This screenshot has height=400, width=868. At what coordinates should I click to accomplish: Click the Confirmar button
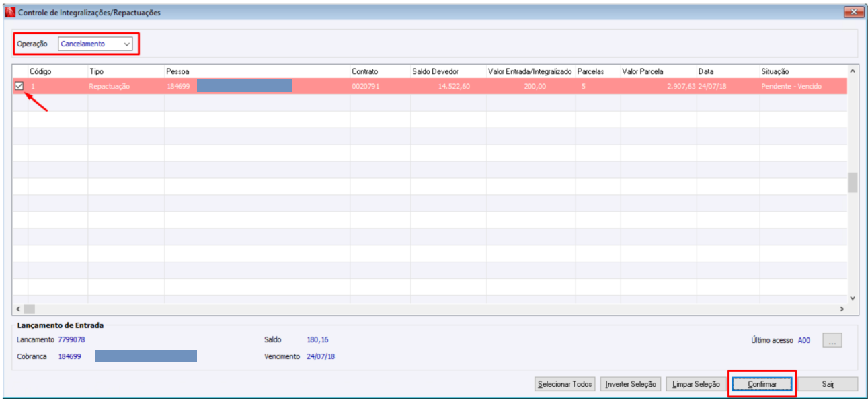762,384
